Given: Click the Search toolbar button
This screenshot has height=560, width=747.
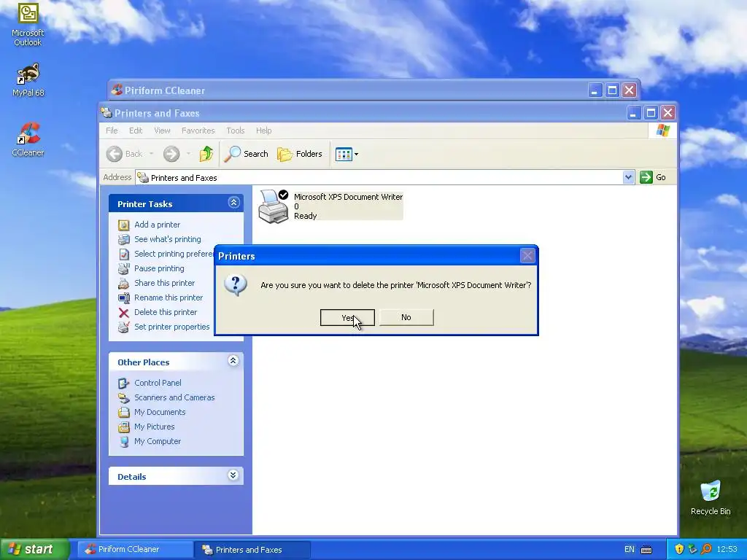Looking at the screenshot, I should (x=247, y=154).
